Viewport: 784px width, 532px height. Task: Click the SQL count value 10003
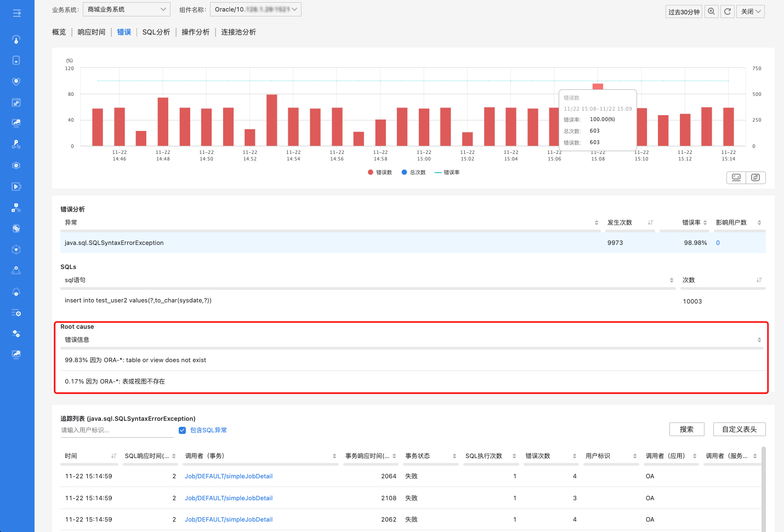[692, 301]
